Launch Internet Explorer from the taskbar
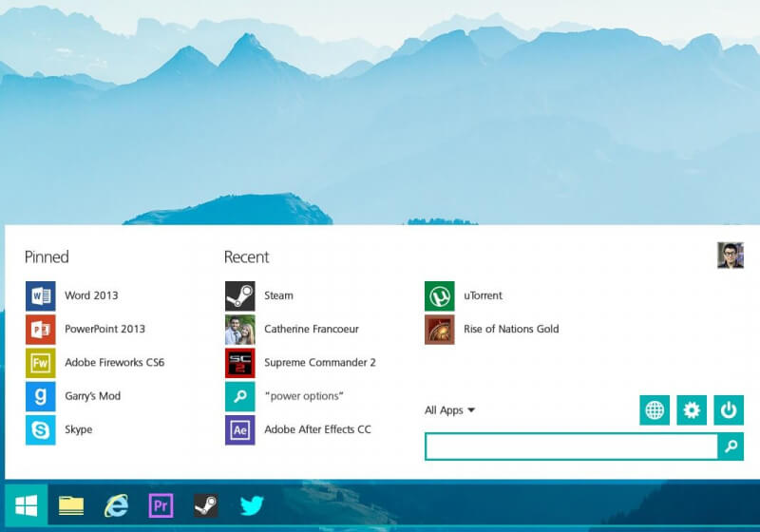This screenshot has height=532, width=760. click(x=116, y=505)
